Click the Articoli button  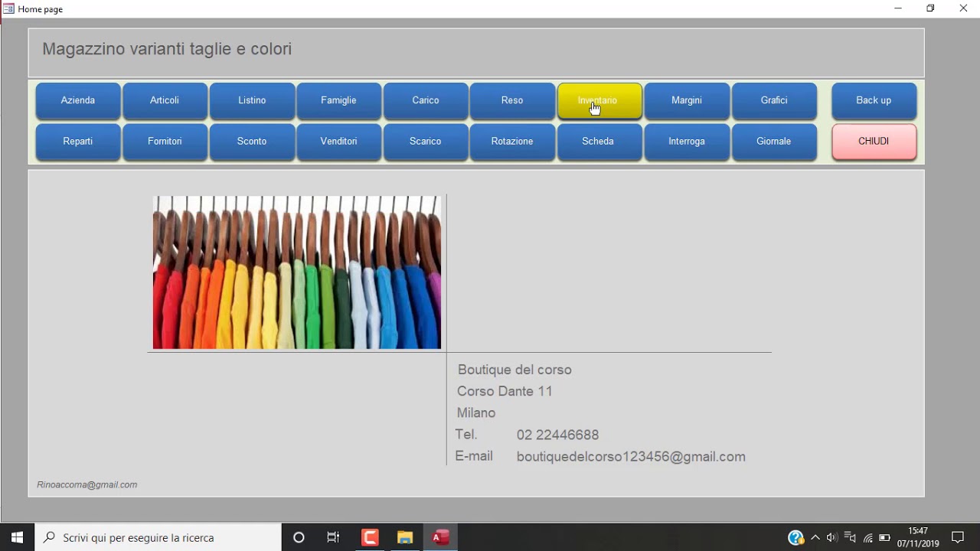pyautogui.click(x=165, y=101)
